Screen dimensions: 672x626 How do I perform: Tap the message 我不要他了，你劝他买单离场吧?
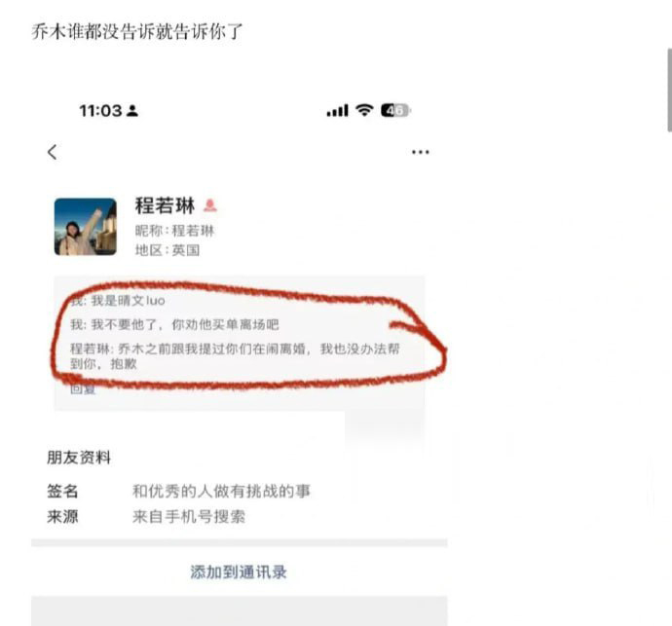click(174, 325)
